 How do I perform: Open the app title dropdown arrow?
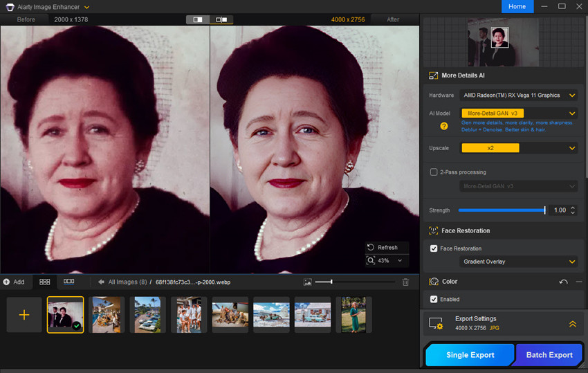[x=87, y=7]
